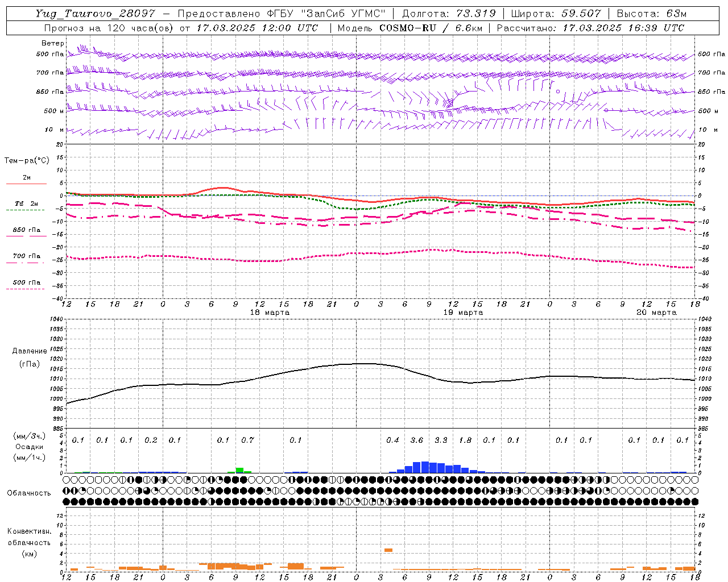The height and width of the screenshot is (582, 728).
Task: Click the isolated orange convective bar near 4 km
Action: pos(388,550)
